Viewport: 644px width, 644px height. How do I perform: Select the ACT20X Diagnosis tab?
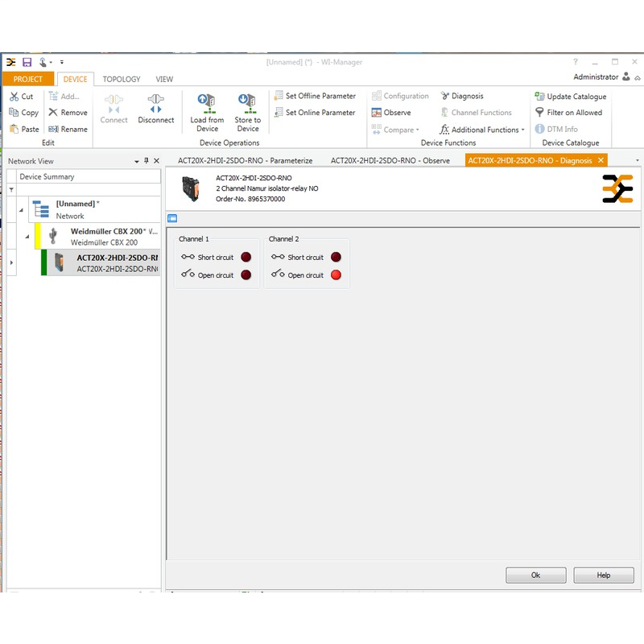(530, 160)
